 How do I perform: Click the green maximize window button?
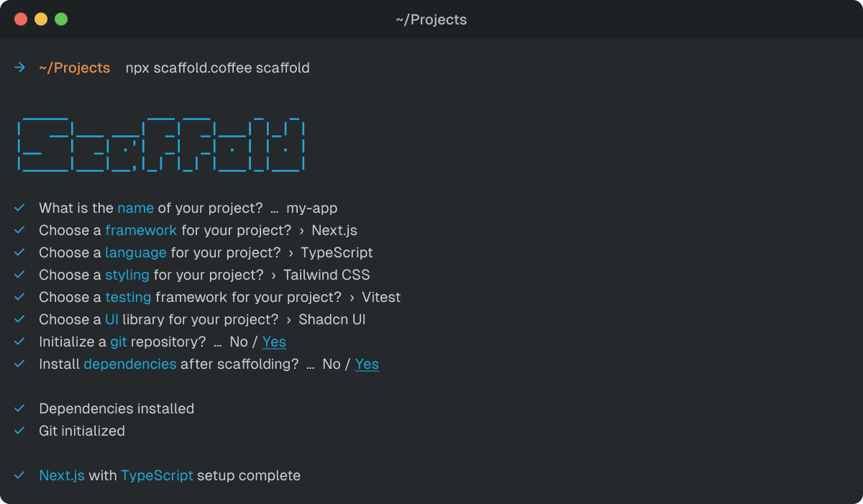[61, 19]
